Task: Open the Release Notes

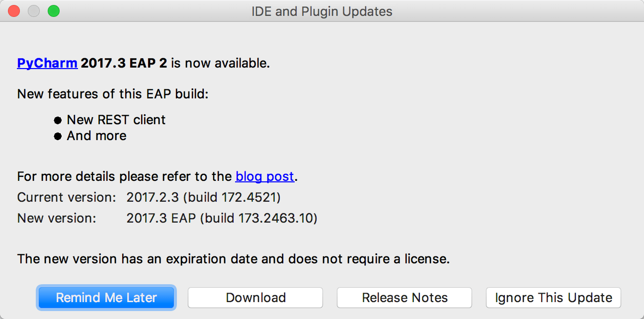Action: point(404,297)
